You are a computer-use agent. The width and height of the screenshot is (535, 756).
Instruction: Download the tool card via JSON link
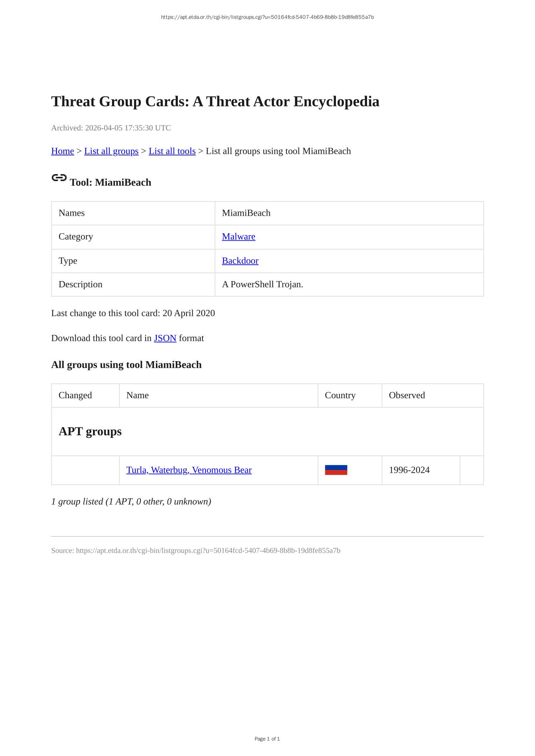165,338
